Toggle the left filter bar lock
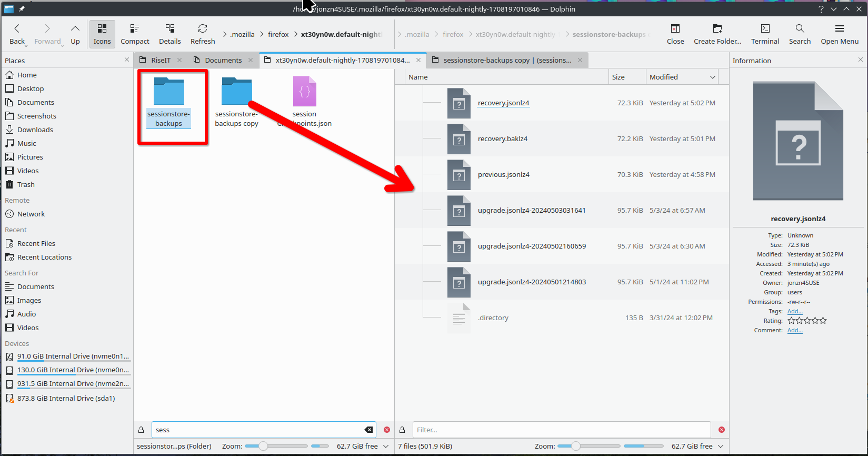The image size is (868, 456). (x=141, y=430)
